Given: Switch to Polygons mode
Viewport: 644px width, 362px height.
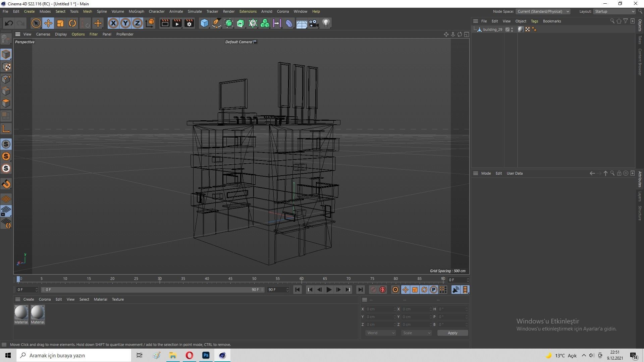Looking at the screenshot, I should pos(6,103).
